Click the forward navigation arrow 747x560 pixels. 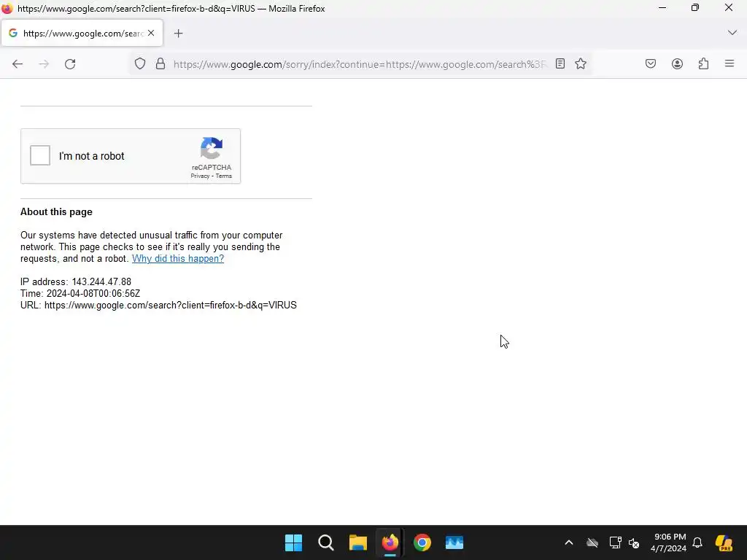point(44,64)
